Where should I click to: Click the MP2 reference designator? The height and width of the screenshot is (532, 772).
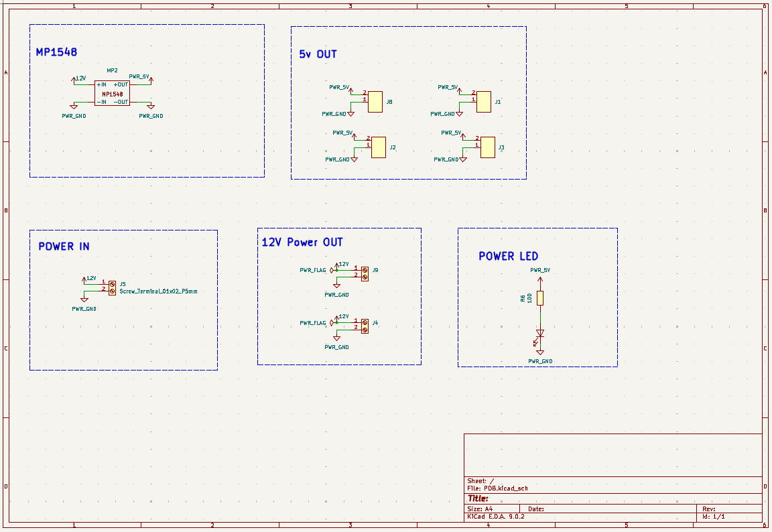point(113,71)
